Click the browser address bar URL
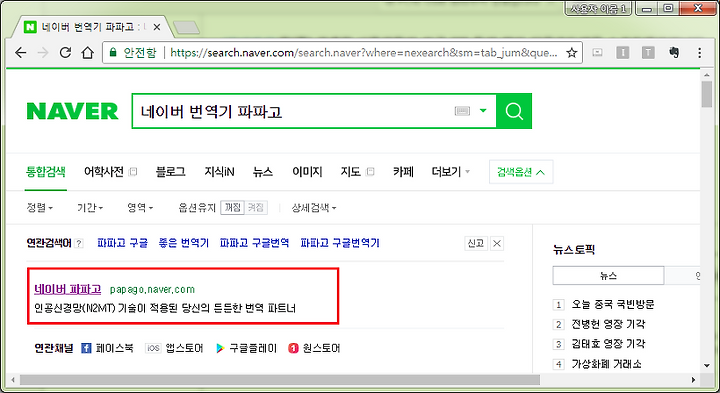The image size is (720, 393). pos(364,53)
